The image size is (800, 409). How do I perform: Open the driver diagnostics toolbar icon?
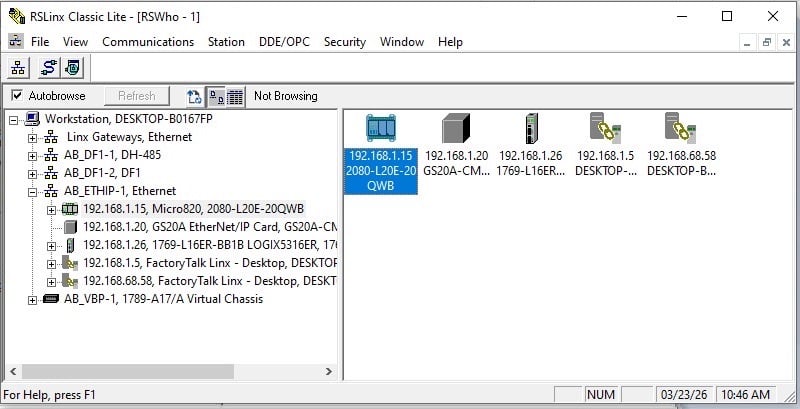[72, 68]
